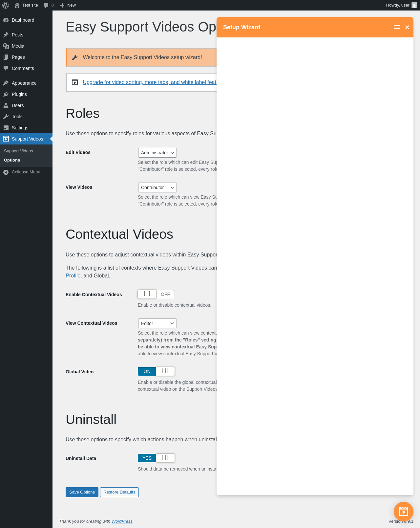Click the Global Video field label

(80, 372)
